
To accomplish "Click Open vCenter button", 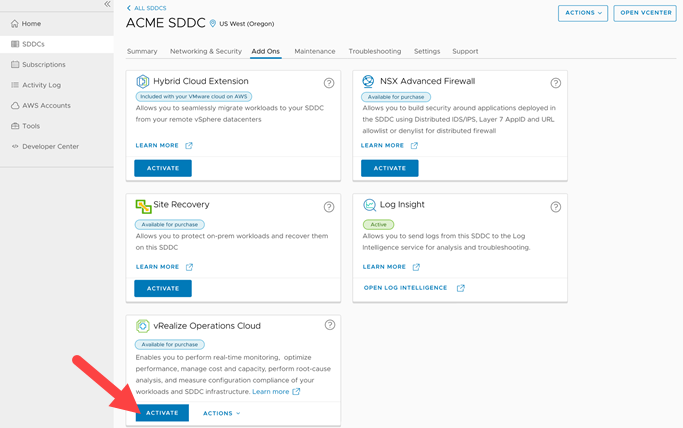I will coord(644,13).
